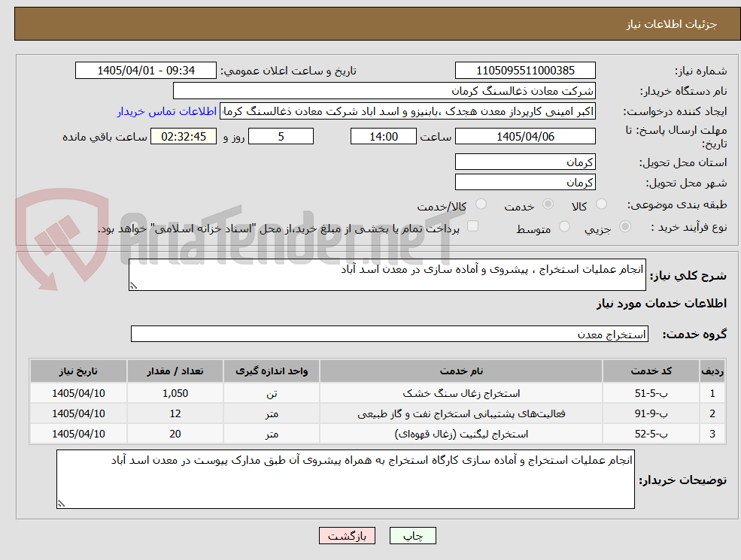Click the service group field استخراج معدن
The width and height of the screenshot is (741, 560).
click(390, 334)
